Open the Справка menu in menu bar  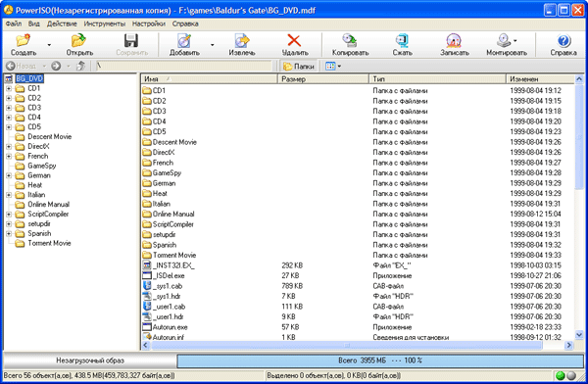[185, 24]
